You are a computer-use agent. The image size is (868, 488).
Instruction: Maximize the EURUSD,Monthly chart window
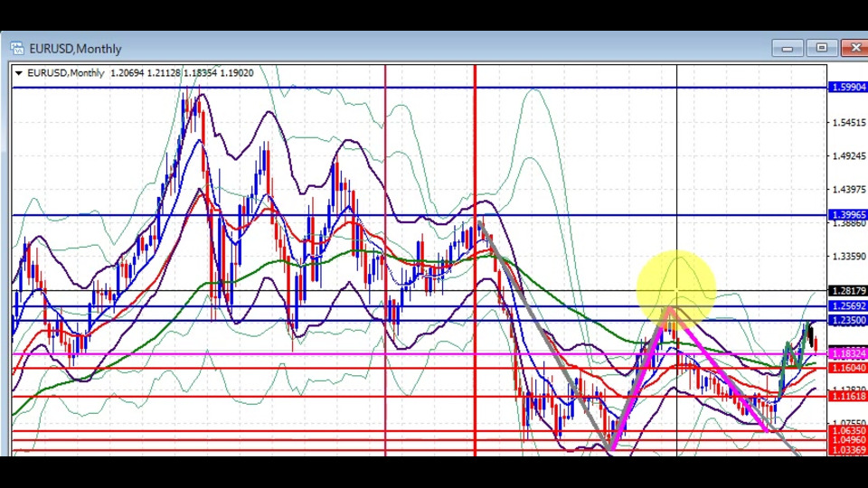pyautogui.click(x=822, y=48)
